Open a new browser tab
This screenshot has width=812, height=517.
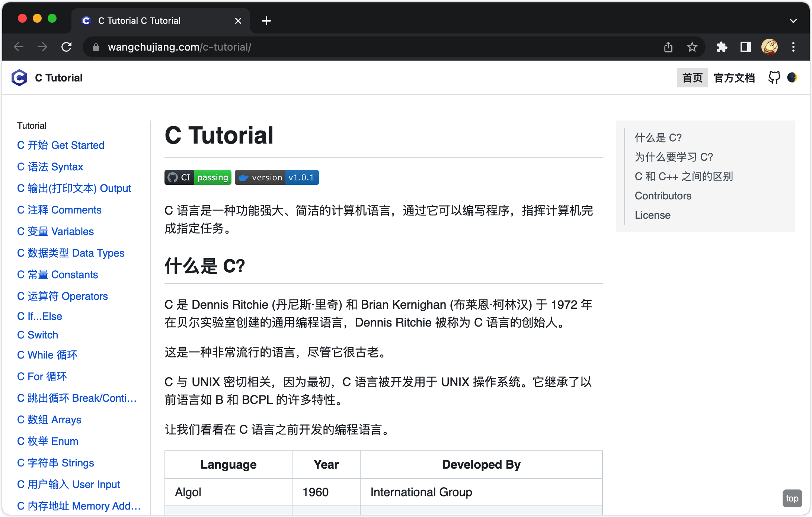(x=266, y=21)
